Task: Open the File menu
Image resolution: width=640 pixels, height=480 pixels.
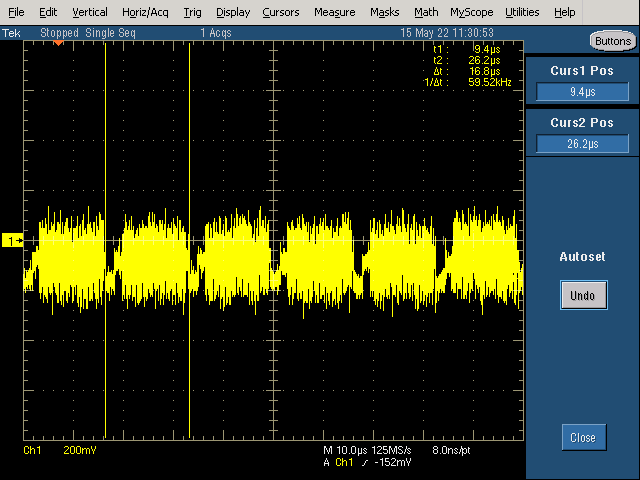Action: (x=16, y=12)
